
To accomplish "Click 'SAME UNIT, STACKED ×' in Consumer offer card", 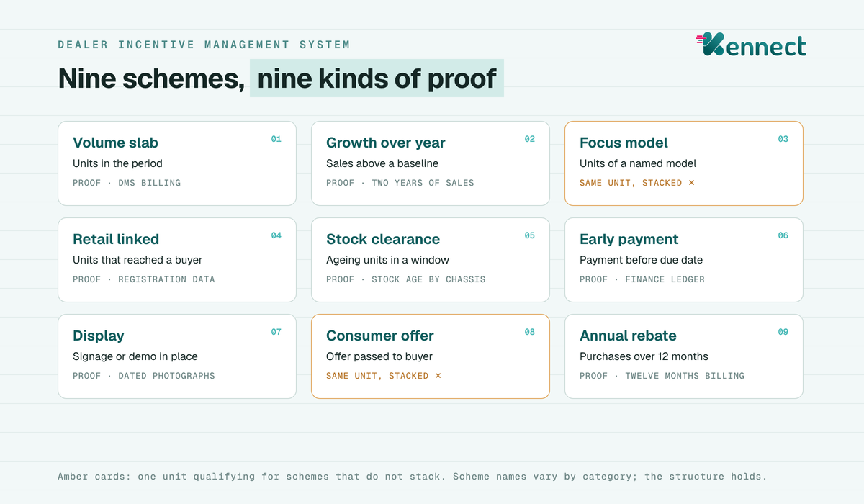I will tap(384, 376).
